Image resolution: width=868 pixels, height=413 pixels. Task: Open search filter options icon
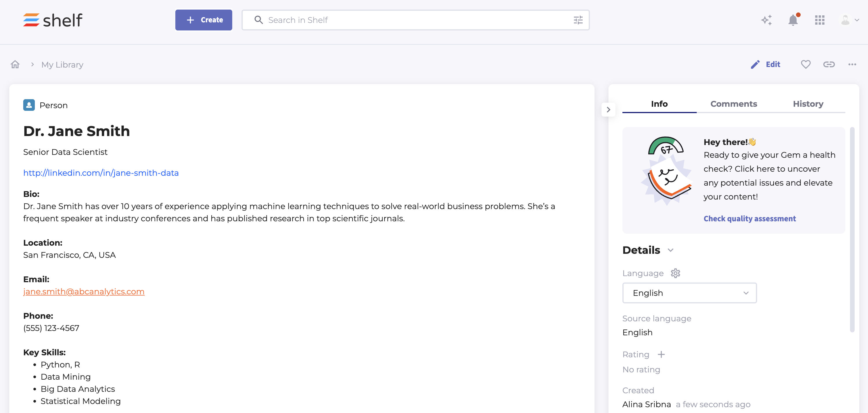point(578,20)
